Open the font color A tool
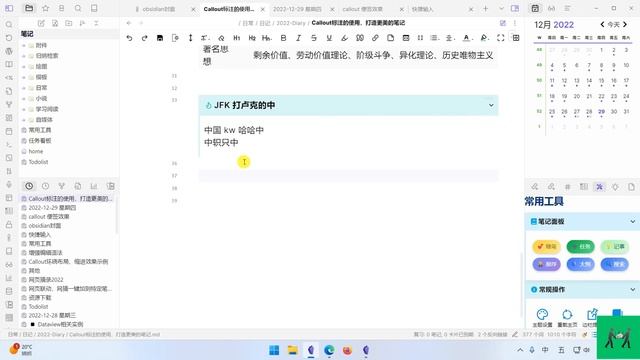 tap(466, 38)
